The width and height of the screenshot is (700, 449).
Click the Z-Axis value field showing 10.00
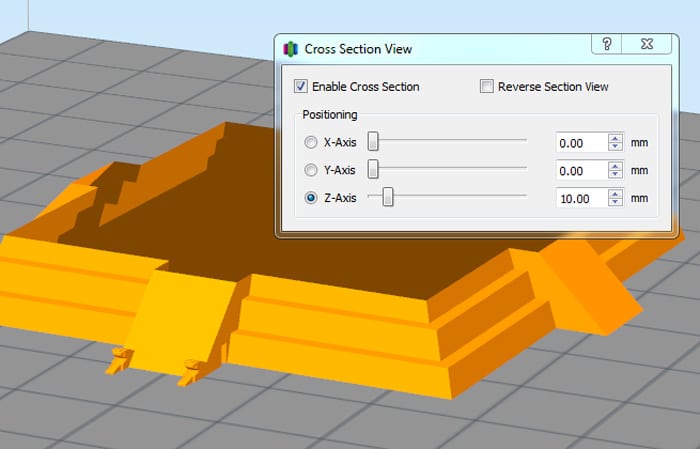pyautogui.click(x=582, y=198)
